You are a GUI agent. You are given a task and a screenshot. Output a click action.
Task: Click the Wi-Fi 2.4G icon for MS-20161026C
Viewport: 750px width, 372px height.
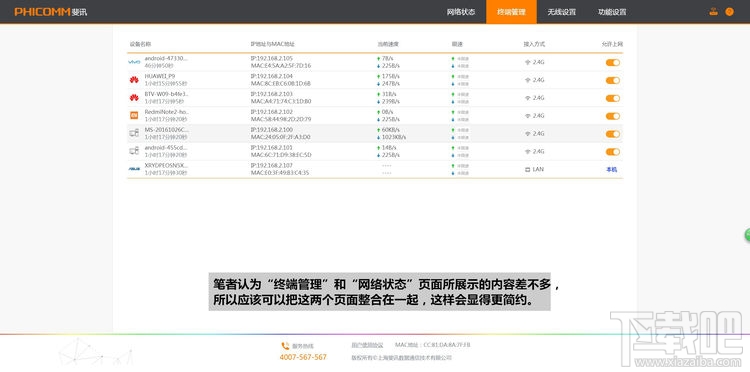click(x=528, y=133)
